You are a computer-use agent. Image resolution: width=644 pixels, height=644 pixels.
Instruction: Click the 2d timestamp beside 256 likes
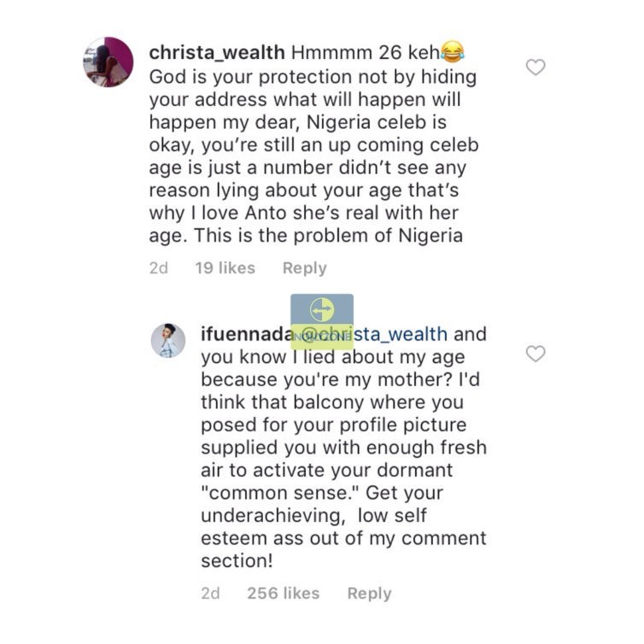coord(210,594)
